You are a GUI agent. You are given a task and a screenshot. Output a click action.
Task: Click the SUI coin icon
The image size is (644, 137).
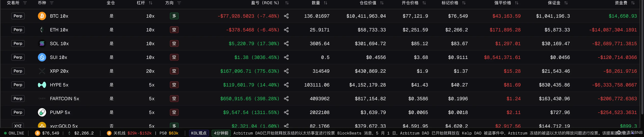pos(42,57)
